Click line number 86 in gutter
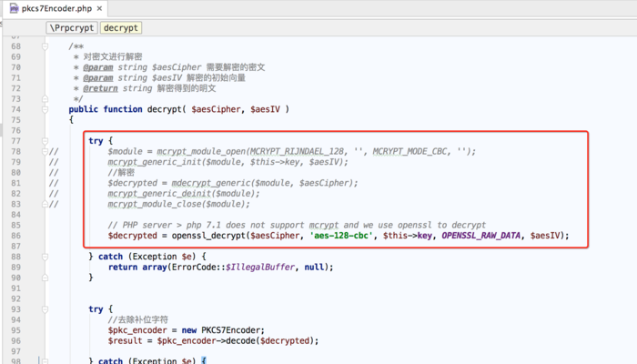The height and width of the screenshot is (364, 637). point(15,236)
